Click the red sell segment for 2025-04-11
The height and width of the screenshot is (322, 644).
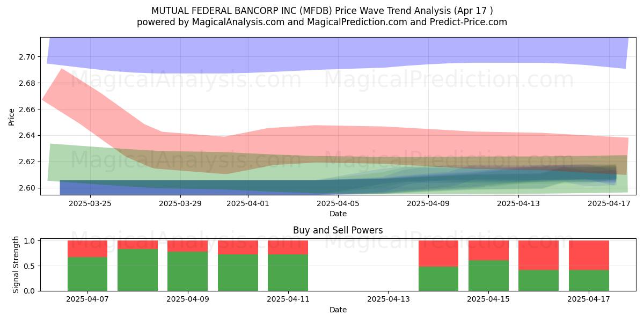point(288,247)
